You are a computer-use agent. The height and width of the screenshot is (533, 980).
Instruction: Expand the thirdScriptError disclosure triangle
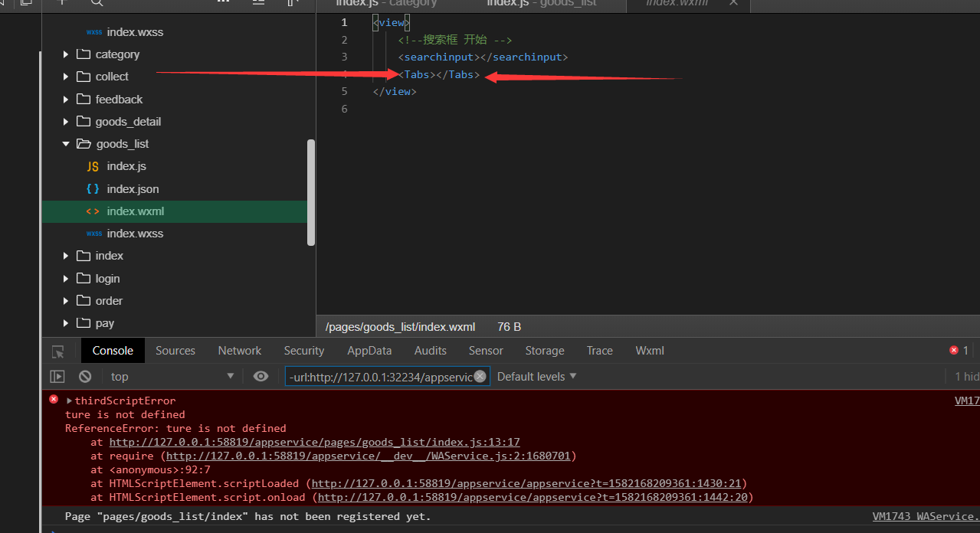pyautogui.click(x=70, y=401)
